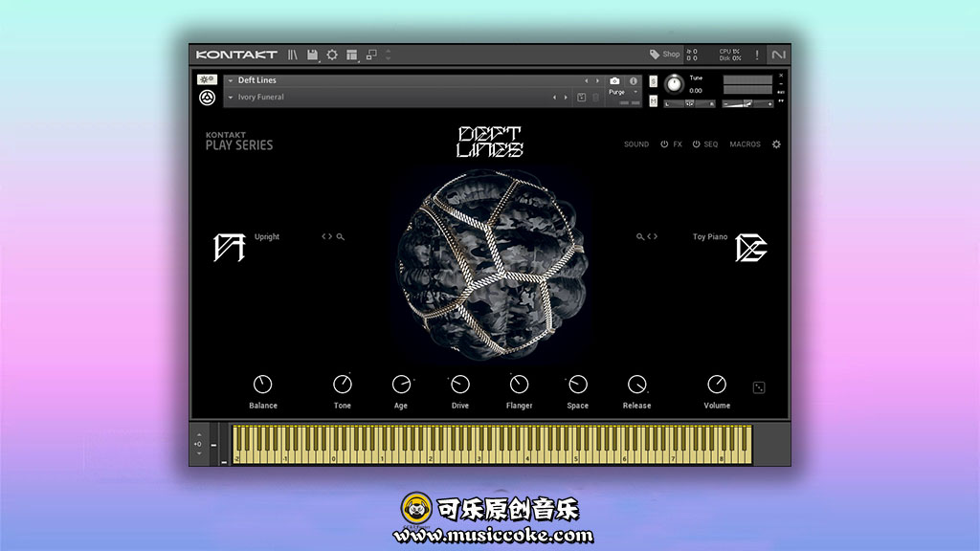This screenshot has height=551, width=980.
Task: Open Deft Lines settings gear
Action: point(776,144)
